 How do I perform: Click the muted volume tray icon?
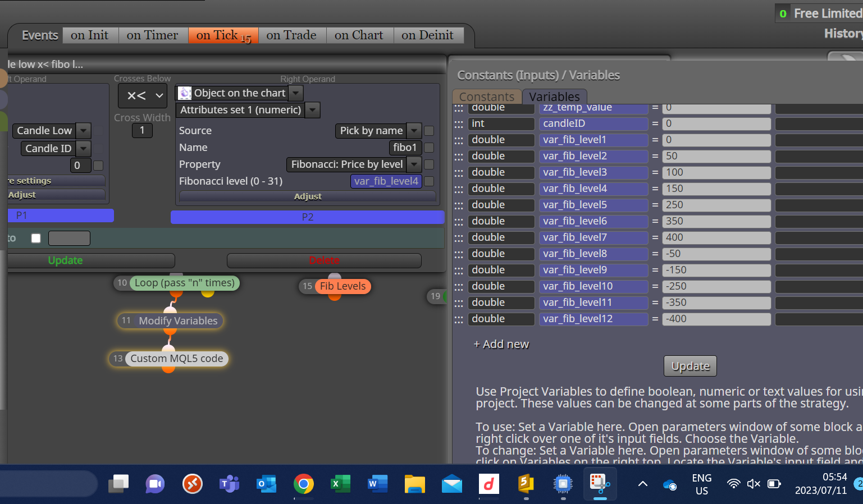(754, 484)
